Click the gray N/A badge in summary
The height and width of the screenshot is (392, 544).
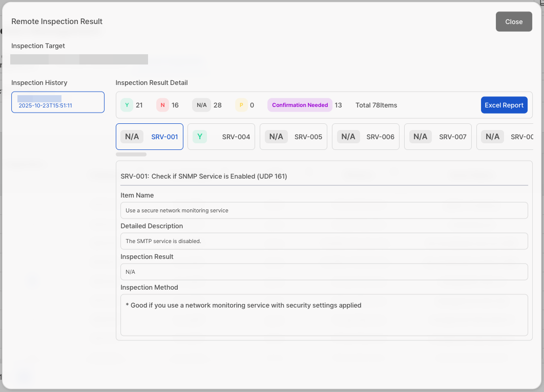pyautogui.click(x=201, y=105)
